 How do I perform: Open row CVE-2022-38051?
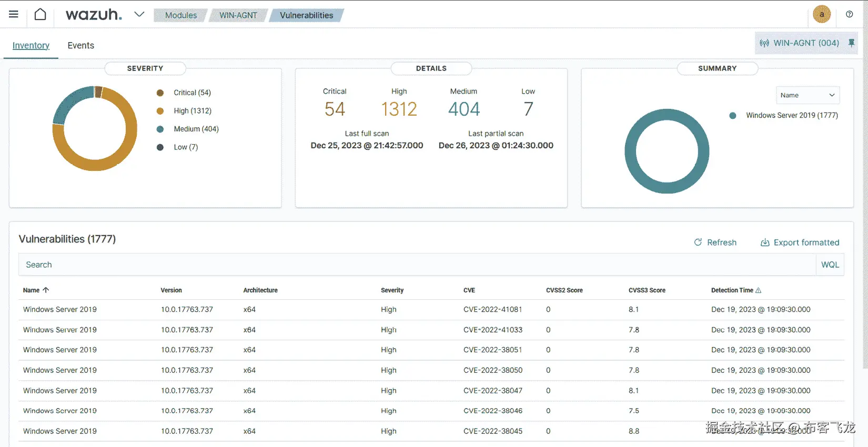(431, 350)
